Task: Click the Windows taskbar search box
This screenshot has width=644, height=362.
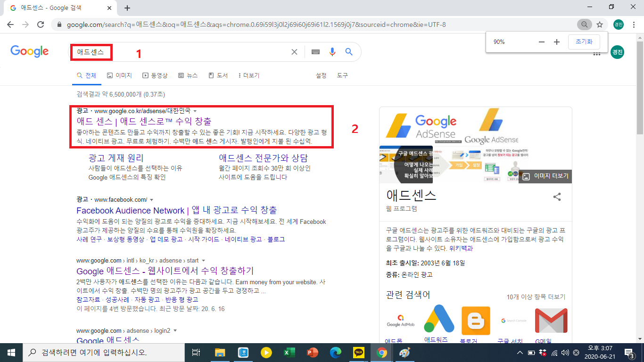Action: tap(104, 353)
